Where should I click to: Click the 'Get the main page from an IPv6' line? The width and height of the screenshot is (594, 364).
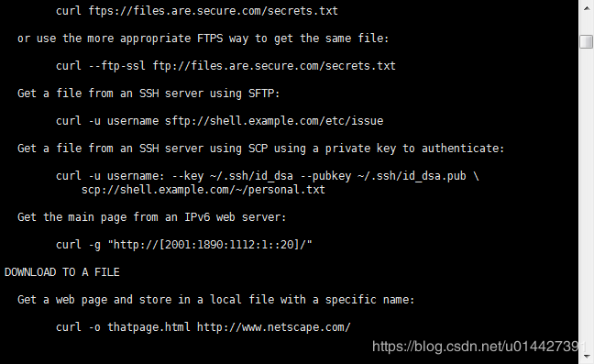[x=151, y=217]
